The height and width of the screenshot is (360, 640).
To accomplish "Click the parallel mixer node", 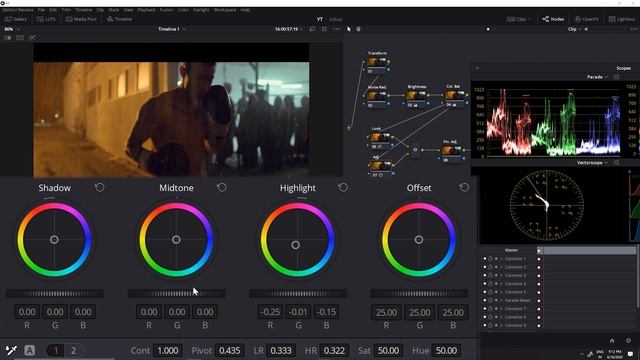I will pos(415,150).
